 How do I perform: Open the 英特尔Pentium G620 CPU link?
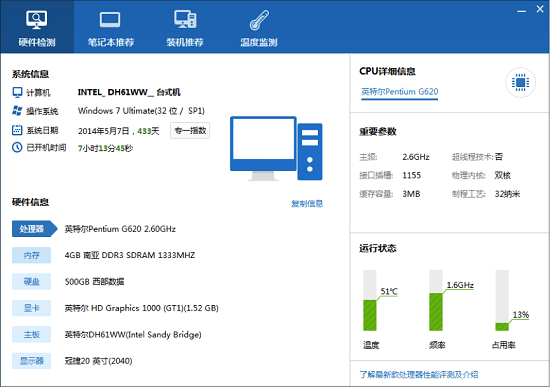[400, 92]
